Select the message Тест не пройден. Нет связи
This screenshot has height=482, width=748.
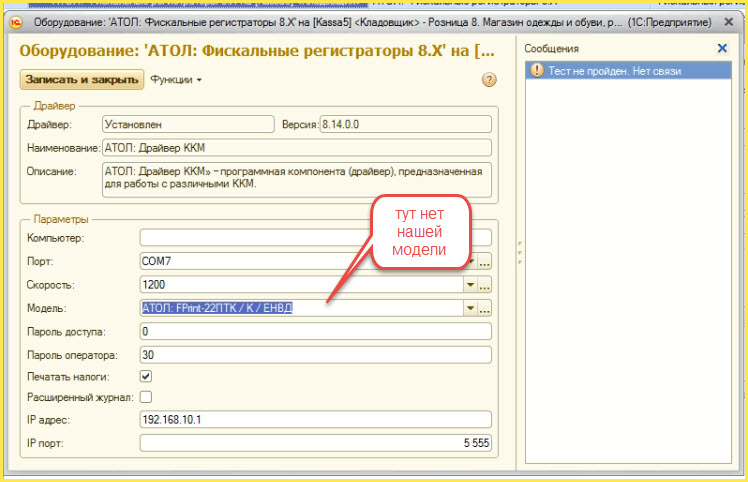[x=628, y=71]
